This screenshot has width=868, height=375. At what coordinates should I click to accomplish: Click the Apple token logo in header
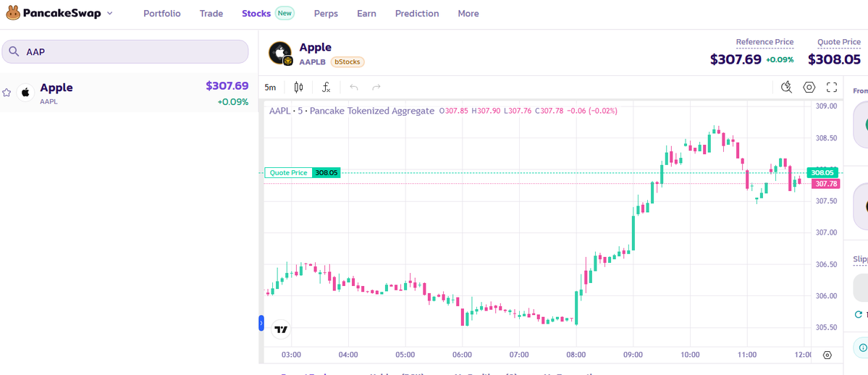point(280,54)
